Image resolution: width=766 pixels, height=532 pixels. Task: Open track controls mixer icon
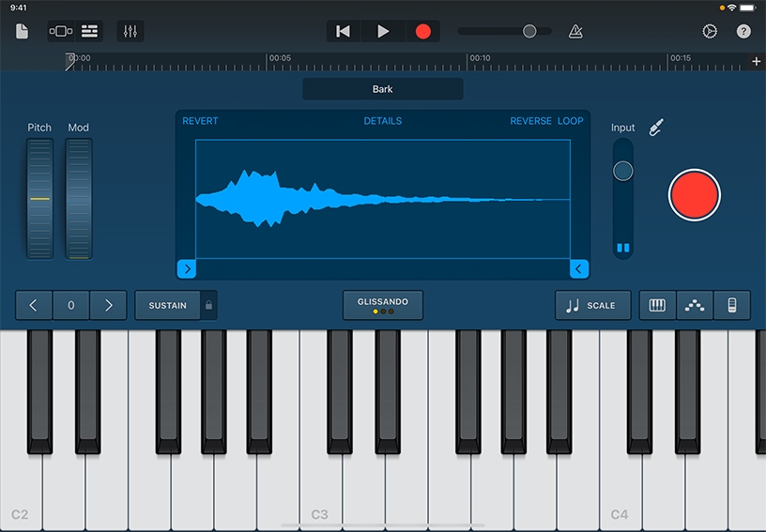point(130,31)
